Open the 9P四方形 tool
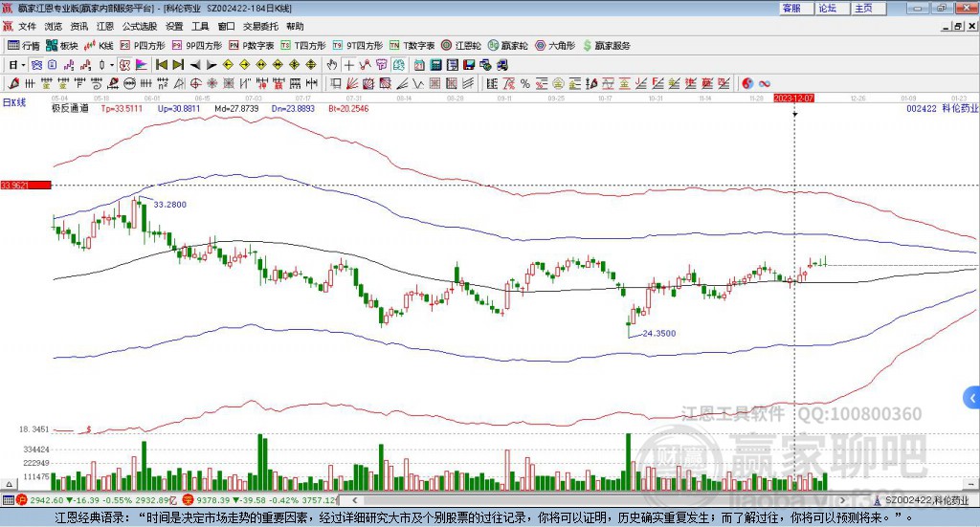This screenshot has width=980, height=527. [x=197, y=46]
